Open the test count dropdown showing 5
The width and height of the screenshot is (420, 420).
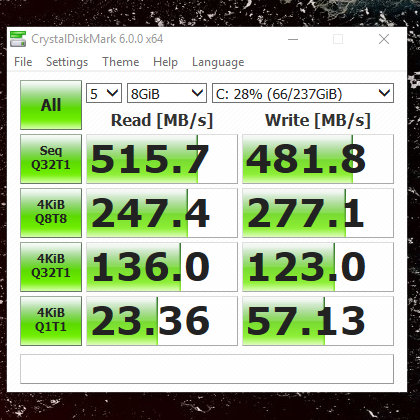[x=104, y=93]
